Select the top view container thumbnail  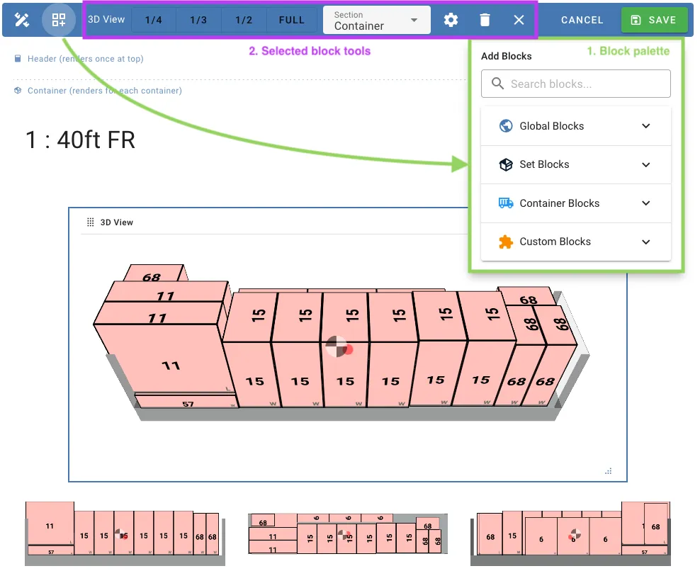click(348, 533)
